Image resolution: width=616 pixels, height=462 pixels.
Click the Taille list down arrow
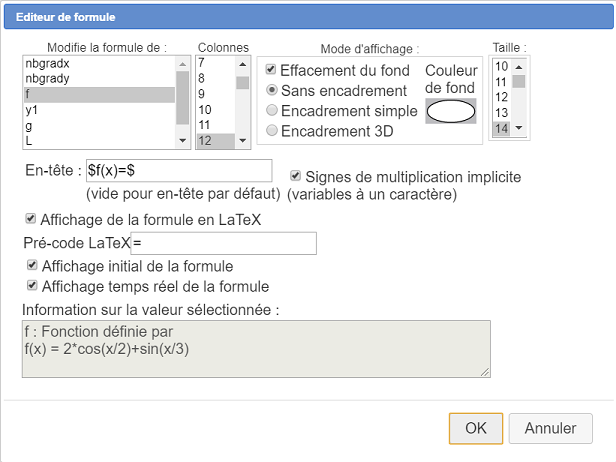click(519, 128)
